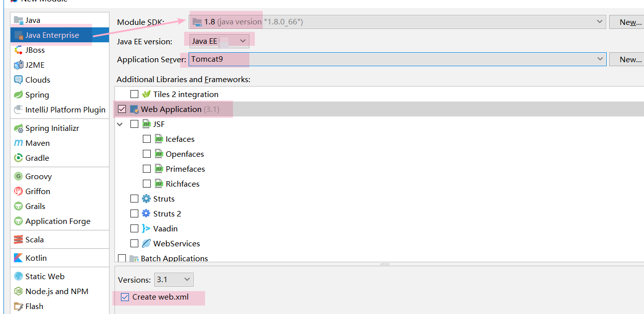Enable the Struts 2 framework checkbox

134,213
